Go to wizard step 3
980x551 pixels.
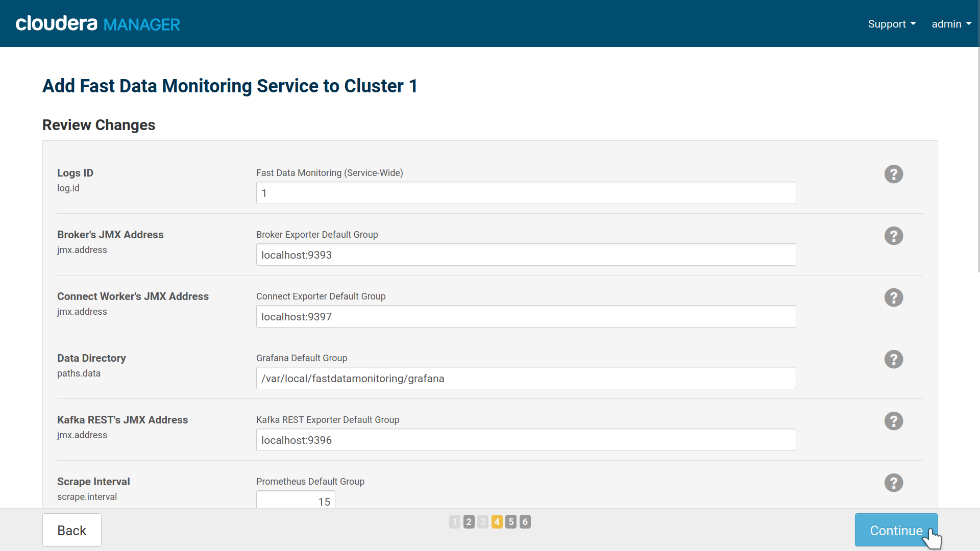point(483,521)
